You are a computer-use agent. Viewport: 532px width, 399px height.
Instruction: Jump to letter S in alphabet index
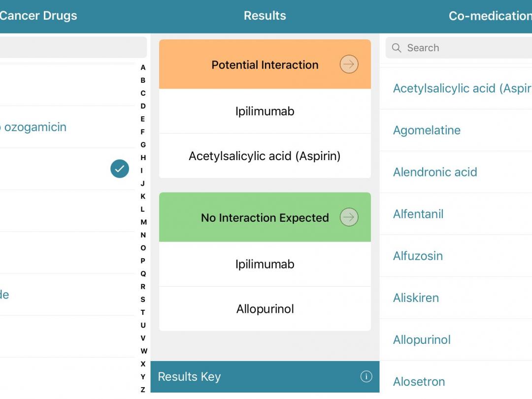coord(143,299)
